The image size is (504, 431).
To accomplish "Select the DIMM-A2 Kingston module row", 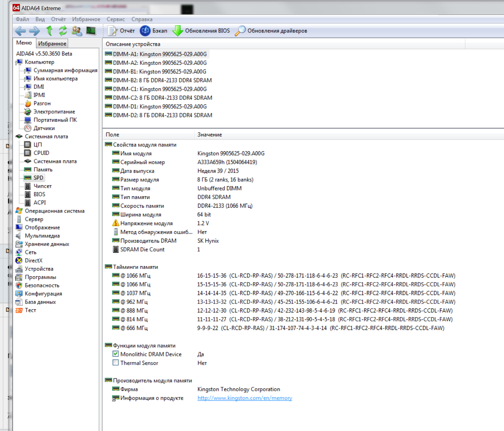I will (x=156, y=63).
